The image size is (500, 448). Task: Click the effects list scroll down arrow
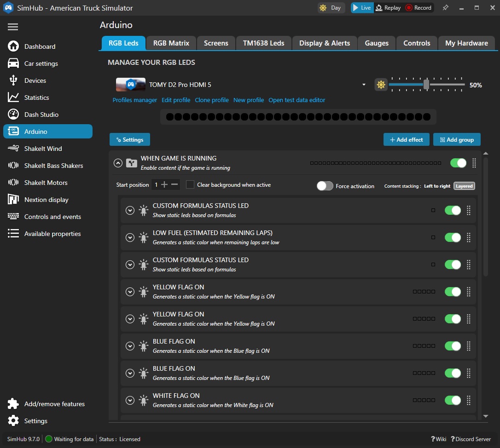(x=486, y=416)
